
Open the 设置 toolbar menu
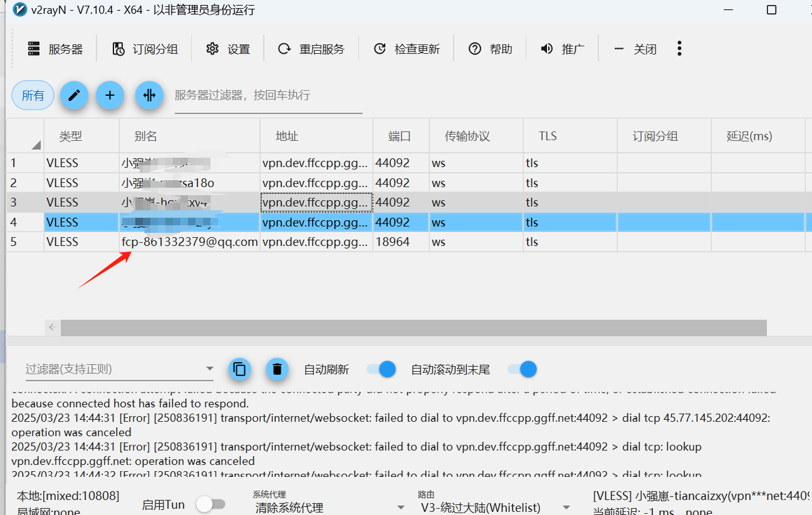(x=228, y=49)
